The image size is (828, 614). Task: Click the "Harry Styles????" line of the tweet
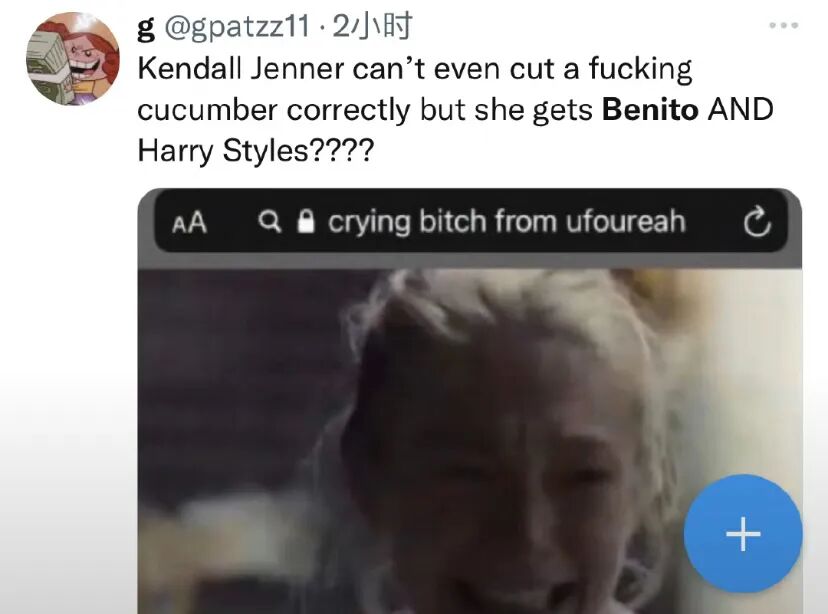[x=256, y=150]
